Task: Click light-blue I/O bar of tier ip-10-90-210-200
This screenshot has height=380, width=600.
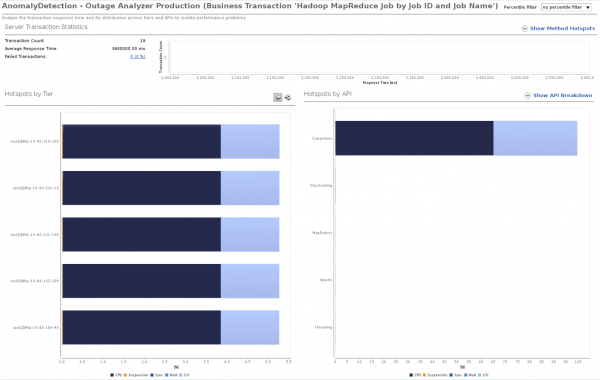Action: [250, 142]
